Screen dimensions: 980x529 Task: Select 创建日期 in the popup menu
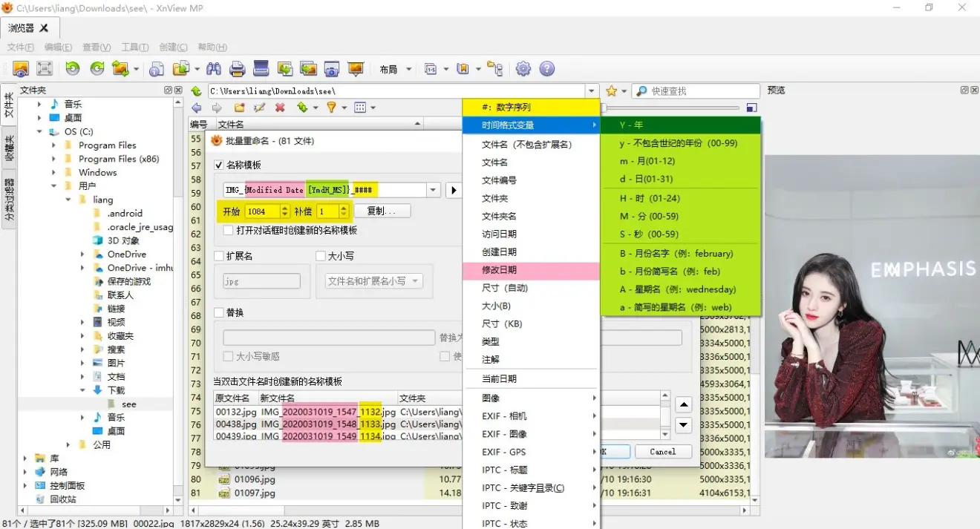coord(530,252)
